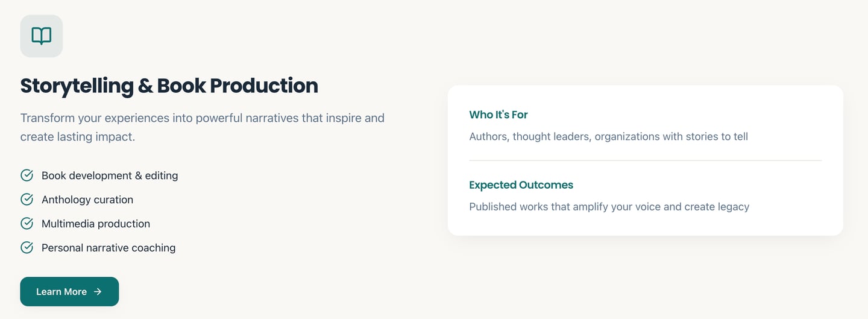Screen dimensions: 868x319
Task: Select the Personal narrative coaching item
Action: [x=108, y=248]
